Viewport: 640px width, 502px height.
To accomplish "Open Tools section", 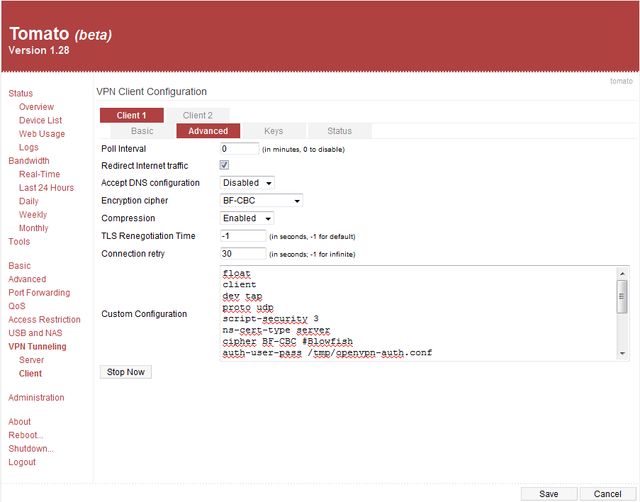I will coord(19,242).
